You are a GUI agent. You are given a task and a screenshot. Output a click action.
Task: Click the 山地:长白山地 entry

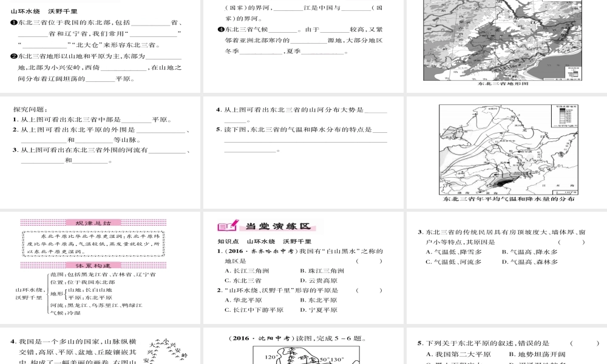pos(90,290)
